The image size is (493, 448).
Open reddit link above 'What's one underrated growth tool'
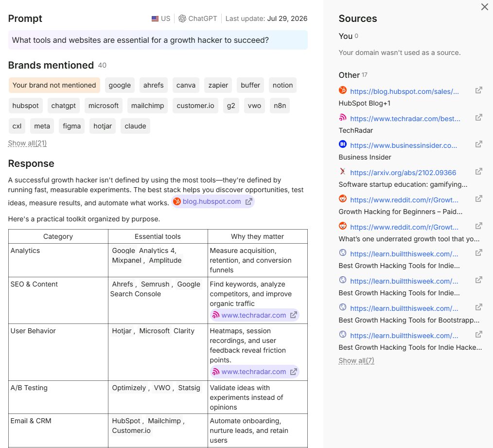(x=404, y=227)
